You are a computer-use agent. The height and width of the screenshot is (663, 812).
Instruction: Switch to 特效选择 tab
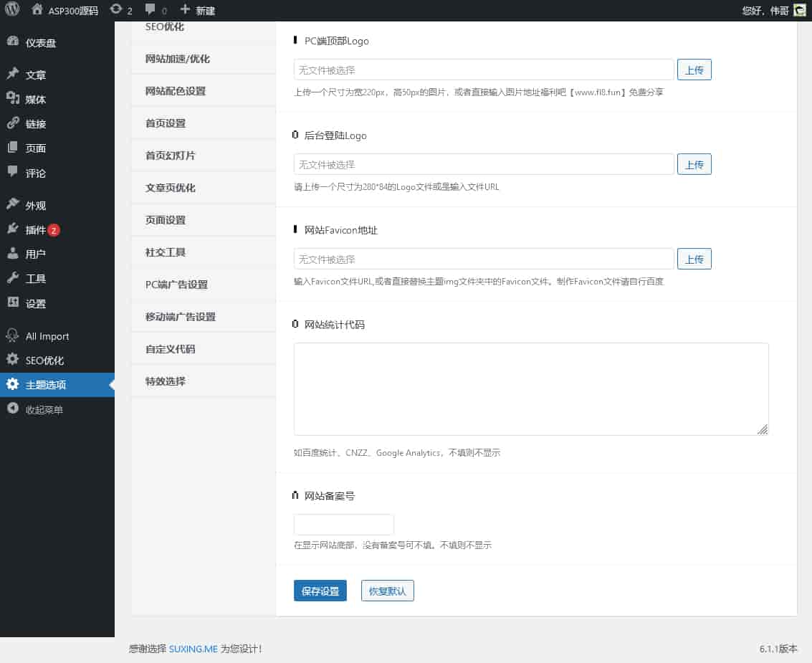(x=203, y=381)
